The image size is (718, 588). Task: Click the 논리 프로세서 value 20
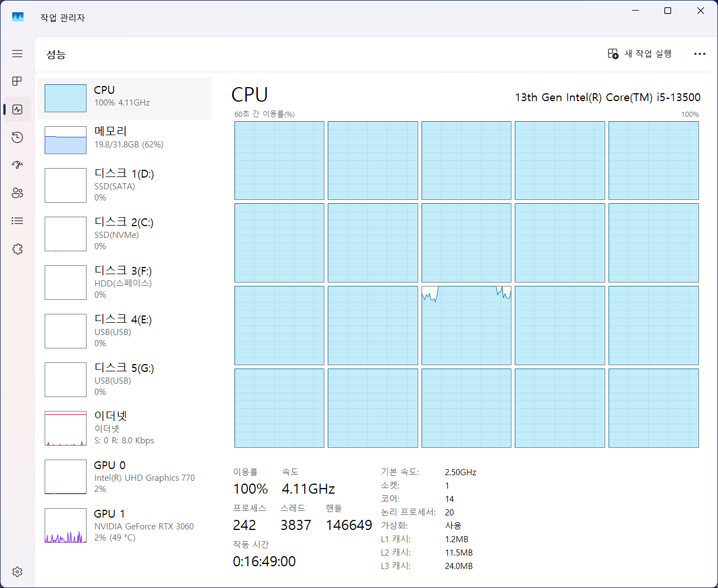[x=449, y=512]
